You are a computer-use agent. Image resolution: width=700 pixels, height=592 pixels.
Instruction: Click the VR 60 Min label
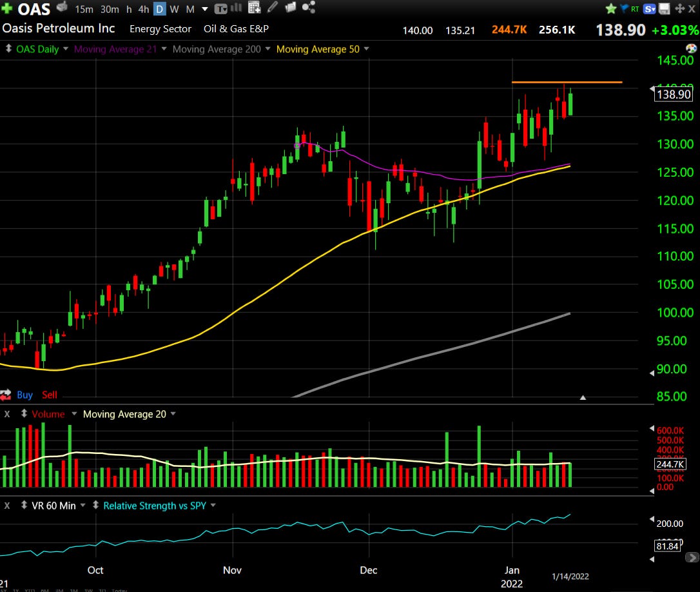(x=53, y=506)
